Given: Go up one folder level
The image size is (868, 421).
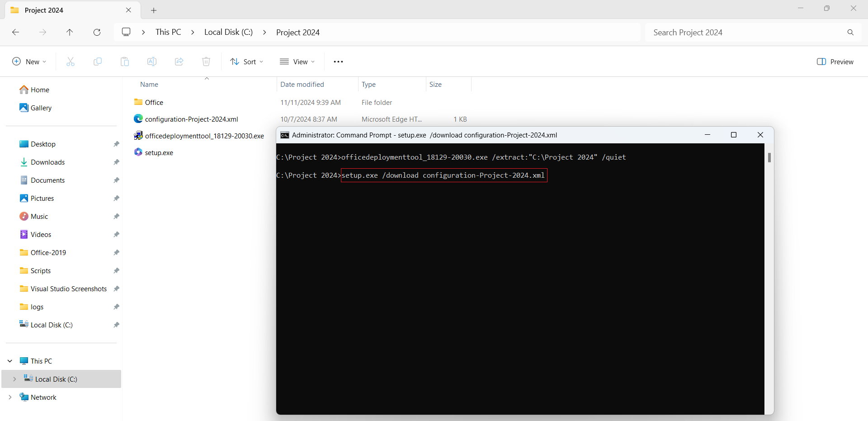Looking at the screenshot, I should tap(70, 32).
